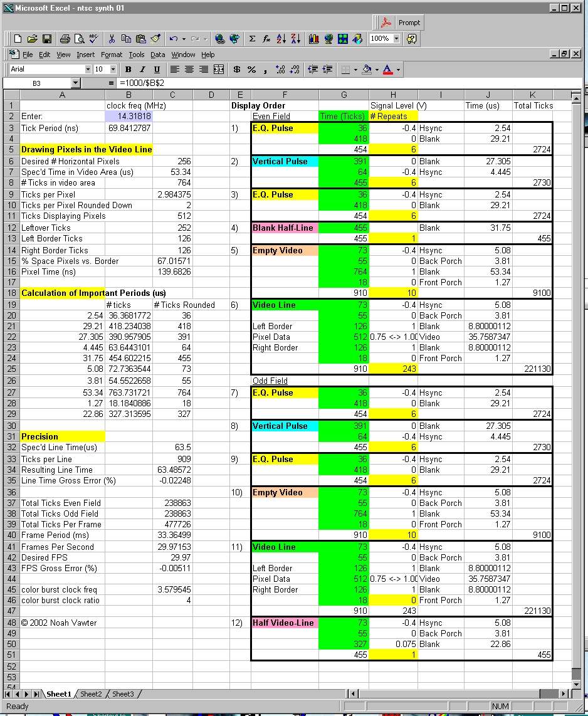The width and height of the screenshot is (588, 716).
Task: Open the font name dropdown showing Arial
Action: click(x=86, y=70)
